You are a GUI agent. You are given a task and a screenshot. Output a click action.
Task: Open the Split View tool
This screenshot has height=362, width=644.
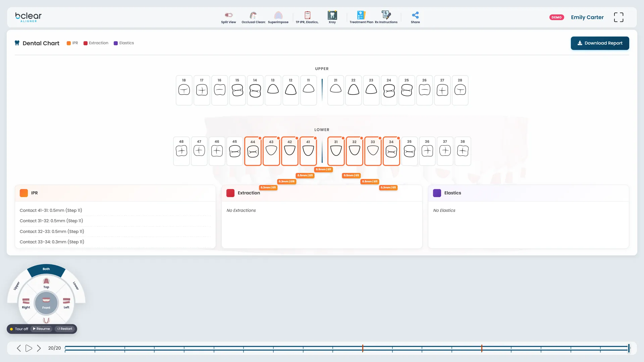[228, 17]
